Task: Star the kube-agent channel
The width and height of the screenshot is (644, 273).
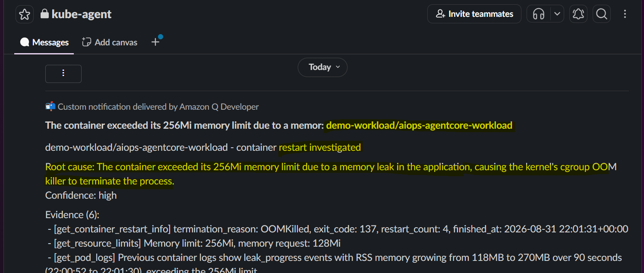Action: tap(25, 14)
